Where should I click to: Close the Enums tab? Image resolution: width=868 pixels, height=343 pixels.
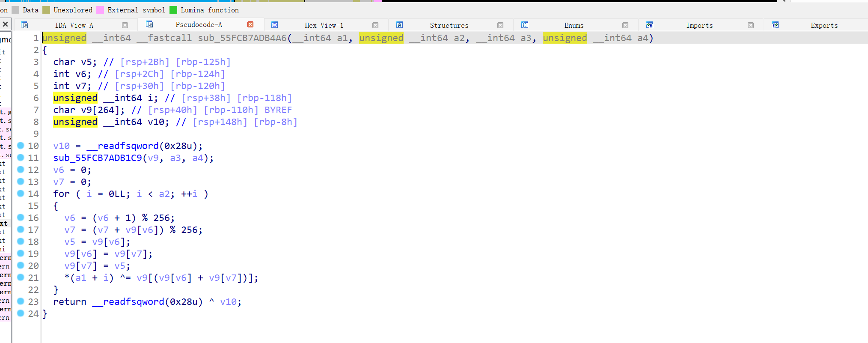pos(625,25)
